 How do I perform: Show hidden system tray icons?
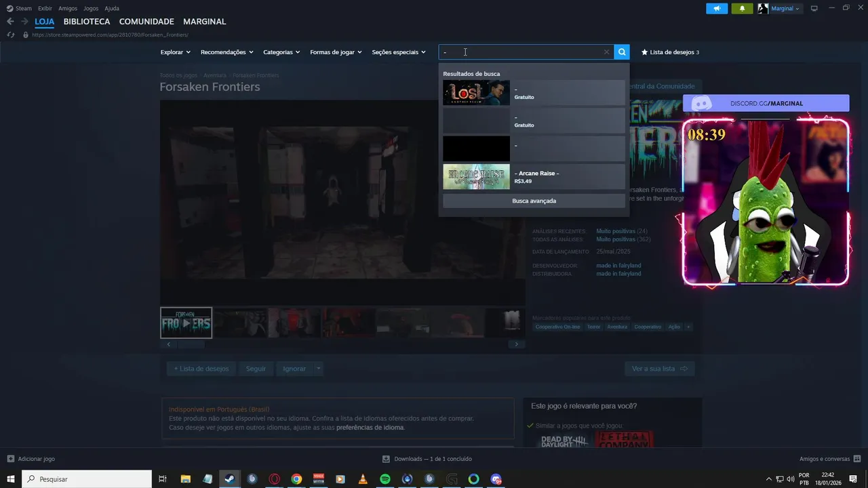[x=768, y=479]
